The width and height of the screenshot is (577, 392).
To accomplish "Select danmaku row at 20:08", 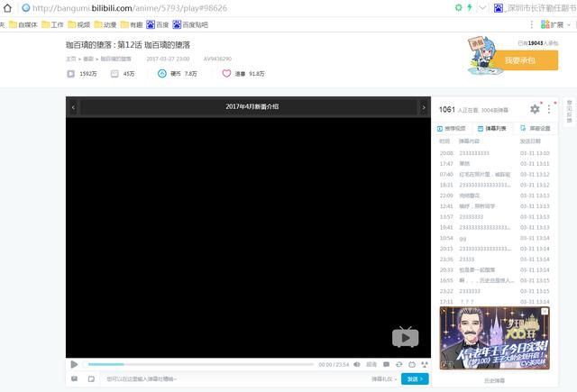I will (x=495, y=153).
